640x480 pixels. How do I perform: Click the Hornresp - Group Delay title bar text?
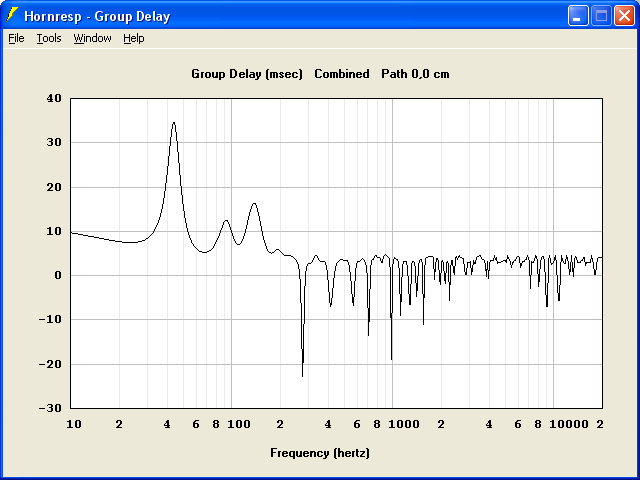tap(97, 16)
